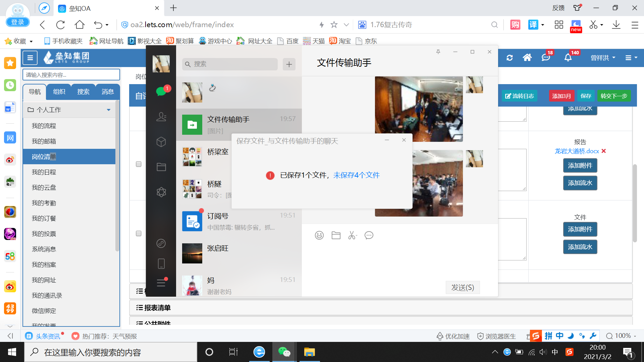Click the OA refresh icon in header
This screenshot has height=362, width=644.
509,58
